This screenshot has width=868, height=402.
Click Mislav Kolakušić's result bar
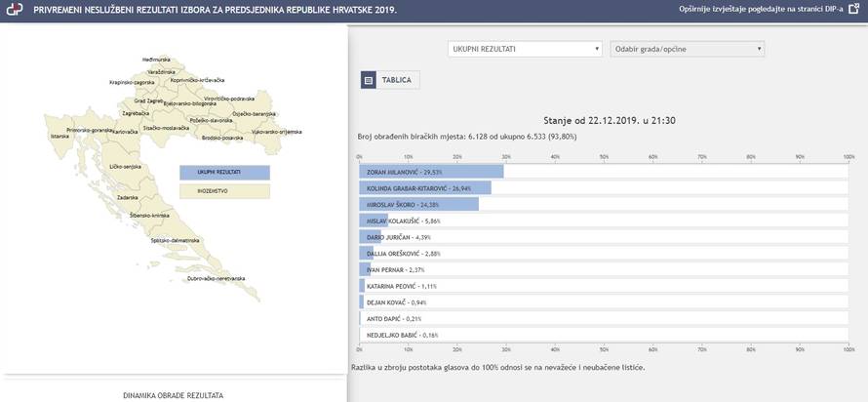tap(375, 221)
